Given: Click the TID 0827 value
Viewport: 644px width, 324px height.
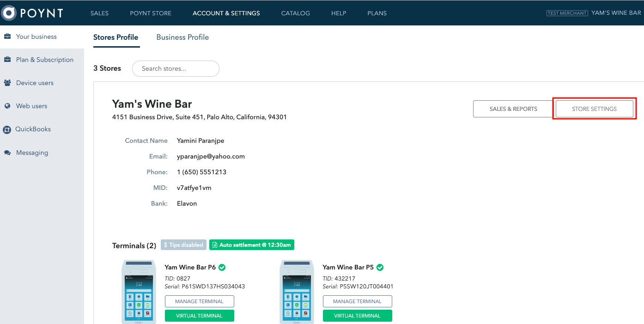Looking at the screenshot, I should click(183, 279).
